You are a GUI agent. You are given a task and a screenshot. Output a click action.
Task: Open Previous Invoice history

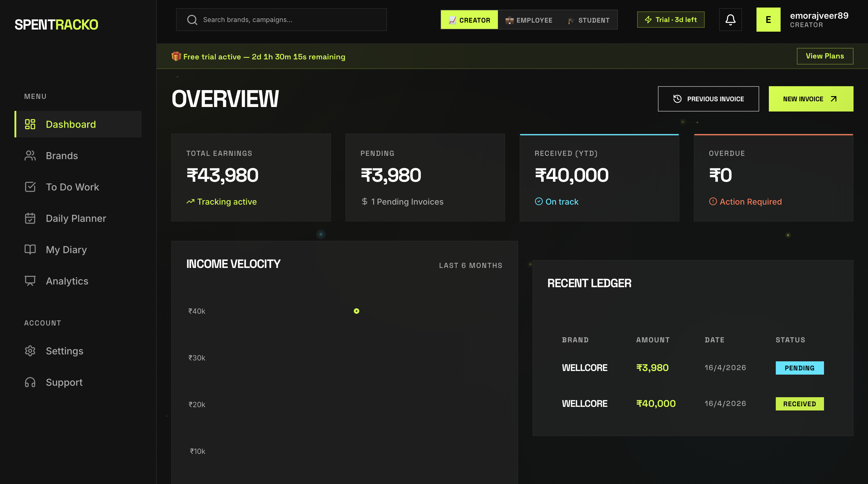click(x=708, y=99)
